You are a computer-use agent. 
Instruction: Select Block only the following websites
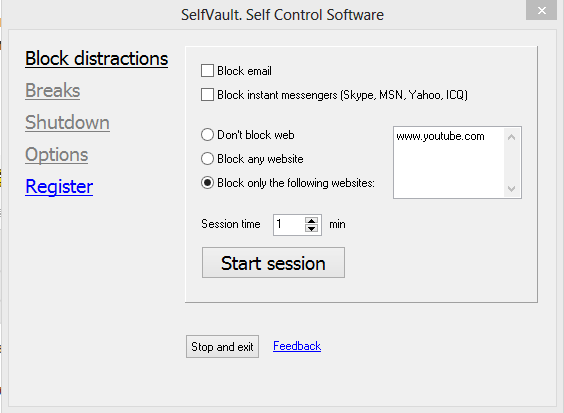point(207,183)
